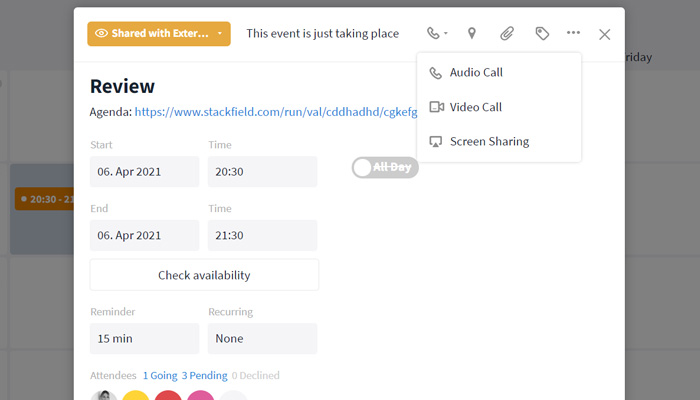Image resolution: width=700 pixels, height=400 pixels.
Task: Open the tag label icon
Action: click(542, 33)
